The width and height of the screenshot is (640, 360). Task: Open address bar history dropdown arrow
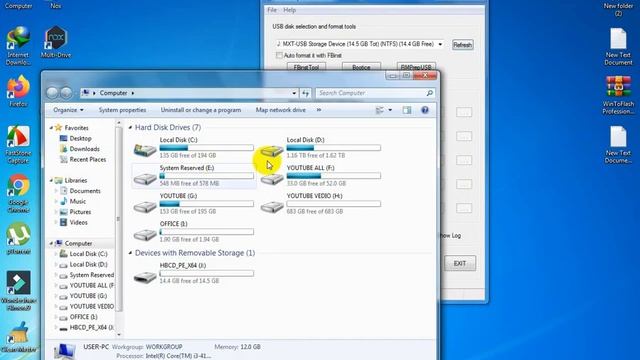[294, 93]
